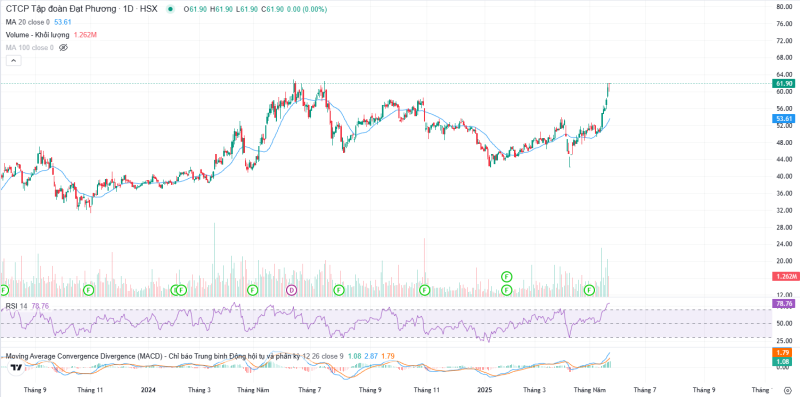Click the O61.90 open value in the header
Image resolution: width=800 pixels, height=397 pixels.
click(x=194, y=9)
